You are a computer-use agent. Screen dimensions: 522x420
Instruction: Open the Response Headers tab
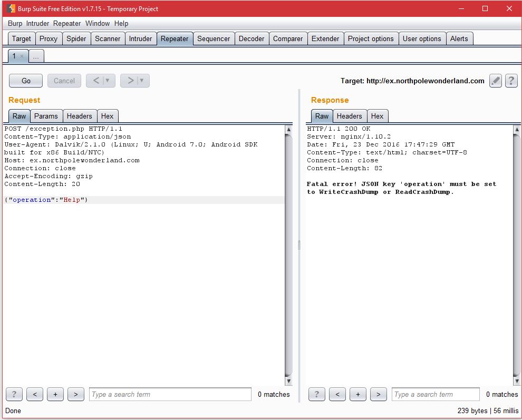click(x=349, y=116)
